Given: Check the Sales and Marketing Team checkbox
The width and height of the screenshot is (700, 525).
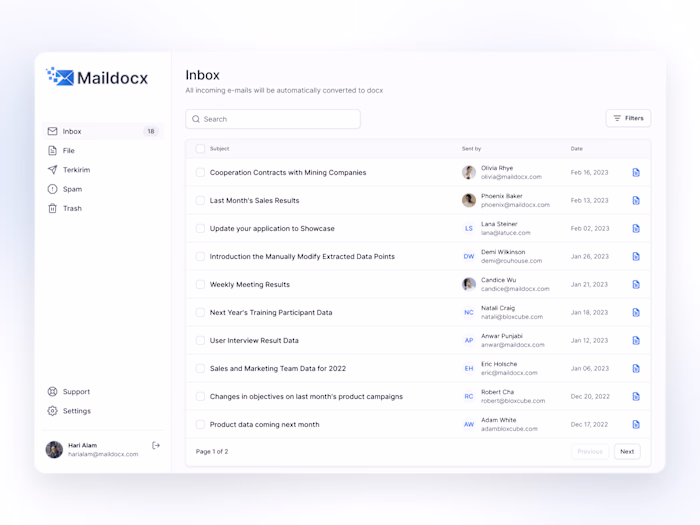Looking at the screenshot, I should pyautogui.click(x=200, y=368).
